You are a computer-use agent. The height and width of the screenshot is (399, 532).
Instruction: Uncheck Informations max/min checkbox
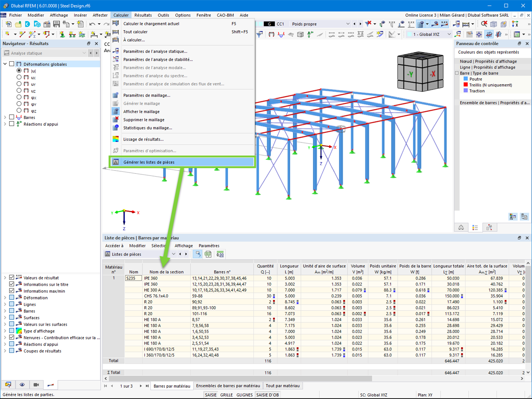(x=12, y=291)
